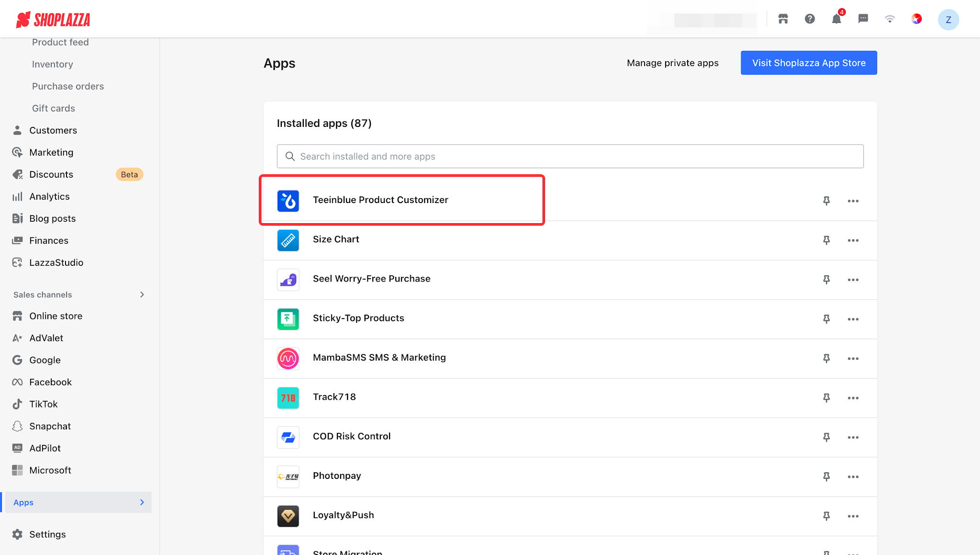Click the Teeinblue Product Customizer app icon
Screen dimensions: 980x555
[x=288, y=201]
